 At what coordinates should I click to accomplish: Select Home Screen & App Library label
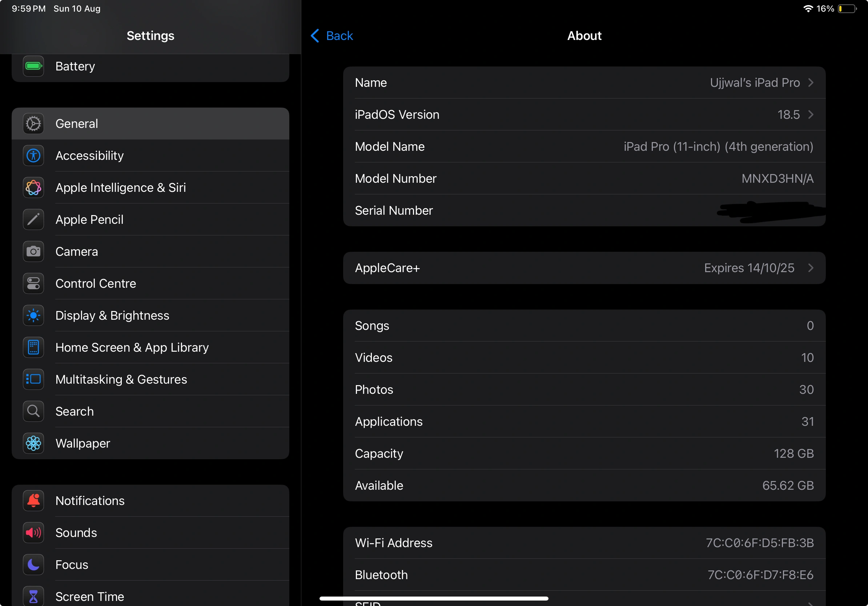[x=132, y=348]
